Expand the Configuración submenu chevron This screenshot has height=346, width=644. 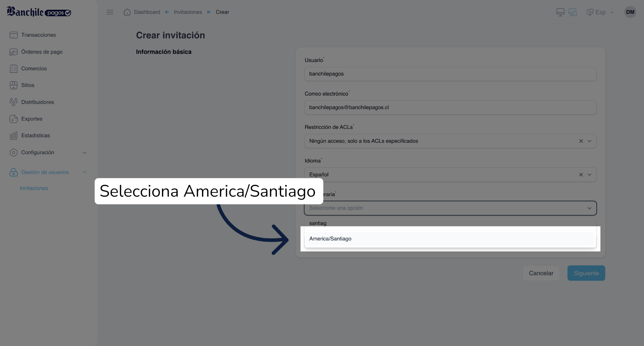click(85, 153)
